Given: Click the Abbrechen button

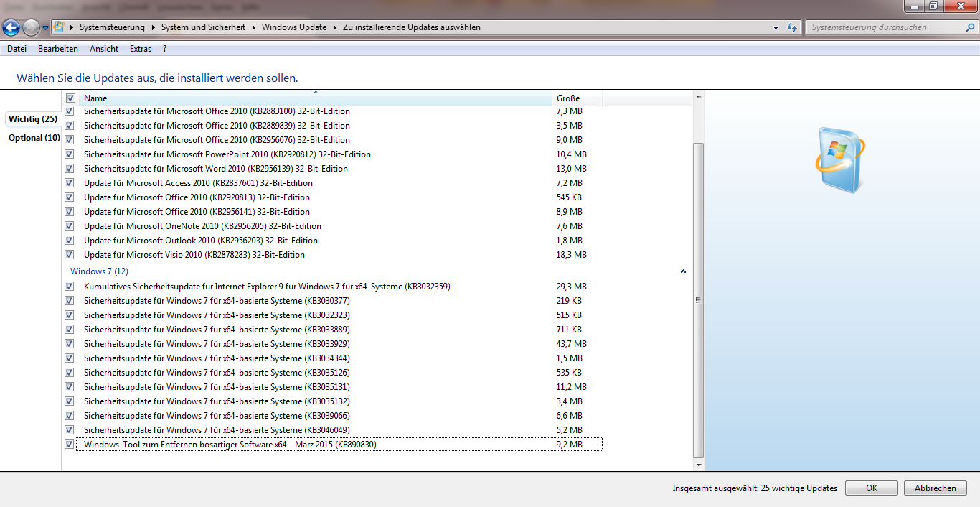Looking at the screenshot, I should pyautogui.click(x=935, y=488).
